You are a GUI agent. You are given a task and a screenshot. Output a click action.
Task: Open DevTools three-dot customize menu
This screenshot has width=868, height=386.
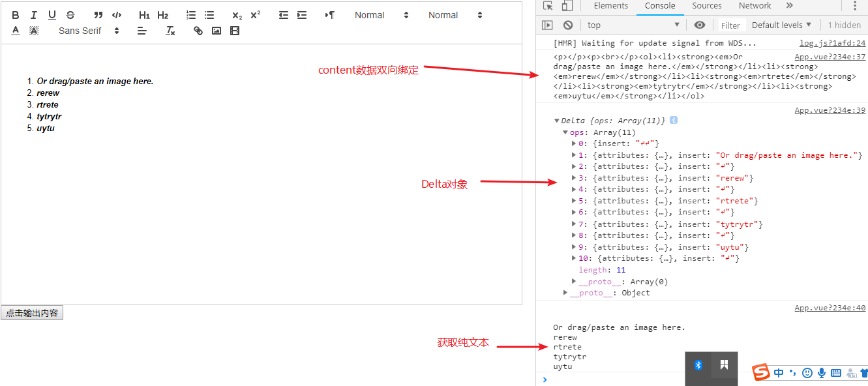click(x=855, y=6)
